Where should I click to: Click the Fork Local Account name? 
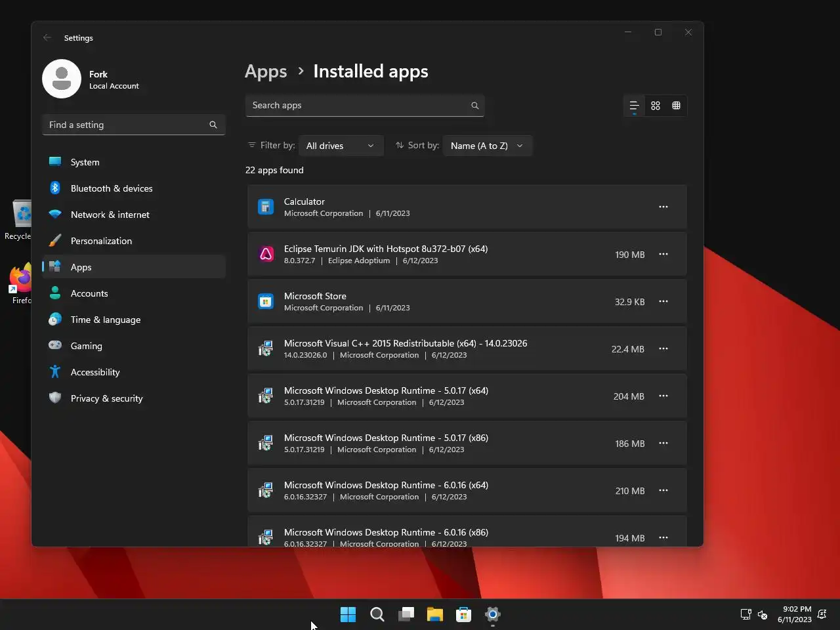(x=114, y=79)
